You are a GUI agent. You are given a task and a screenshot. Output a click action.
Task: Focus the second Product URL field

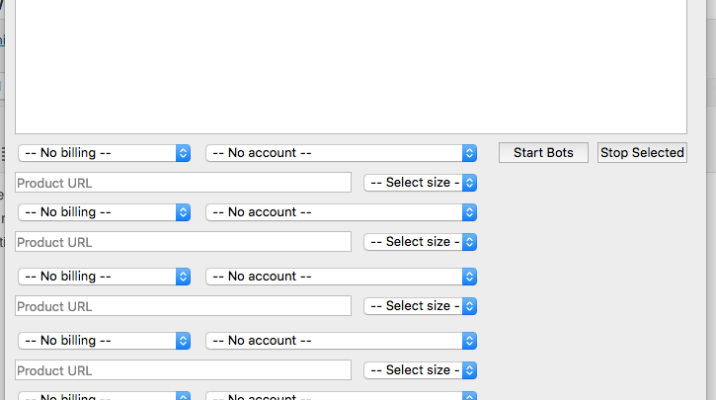point(184,242)
